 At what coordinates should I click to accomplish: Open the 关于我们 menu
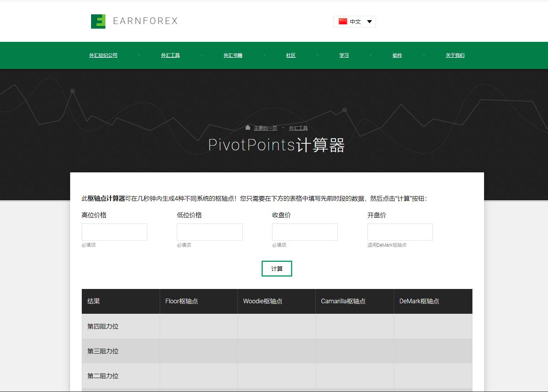coord(455,55)
